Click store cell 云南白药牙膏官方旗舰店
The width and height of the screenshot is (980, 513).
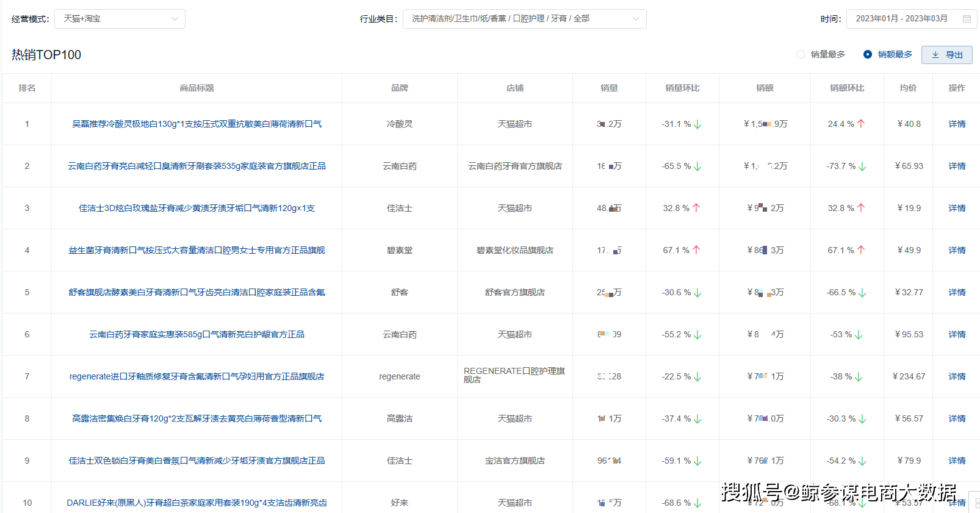[x=515, y=166]
